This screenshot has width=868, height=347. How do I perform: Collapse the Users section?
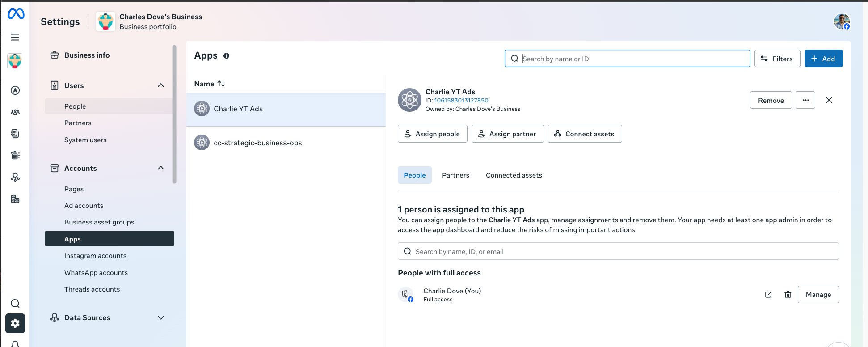161,85
